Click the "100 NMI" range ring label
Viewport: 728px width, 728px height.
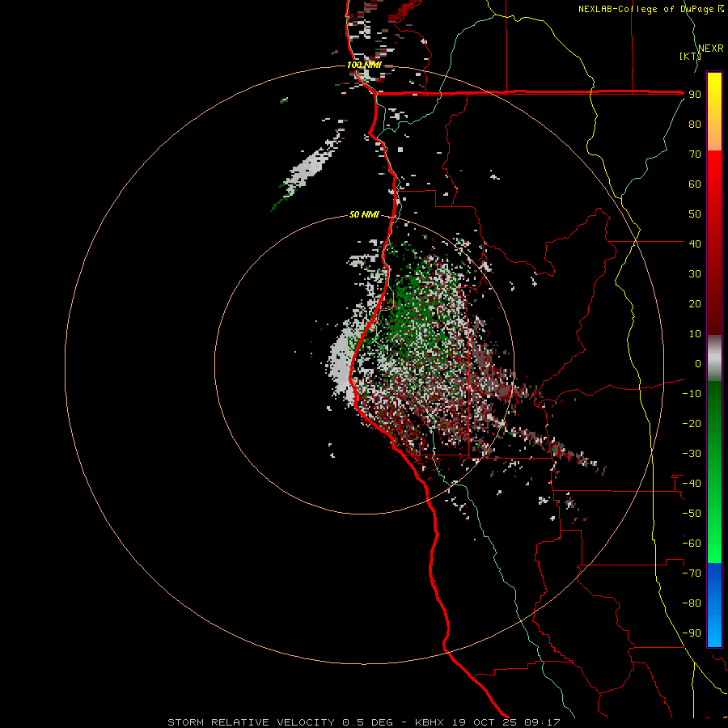365,65
